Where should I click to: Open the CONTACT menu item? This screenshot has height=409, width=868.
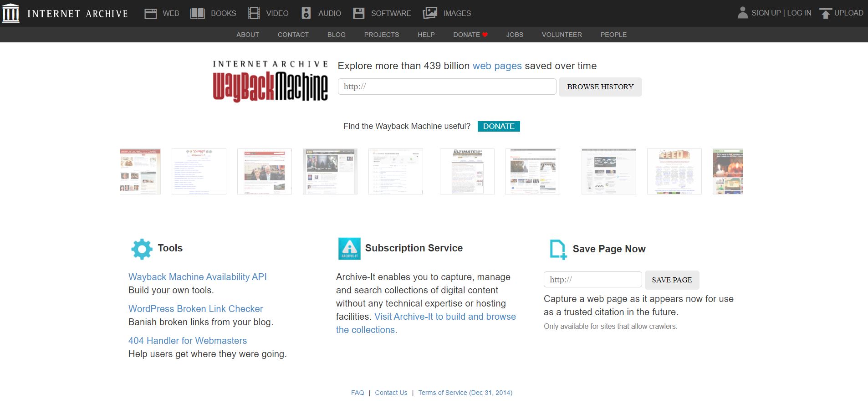click(293, 35)
